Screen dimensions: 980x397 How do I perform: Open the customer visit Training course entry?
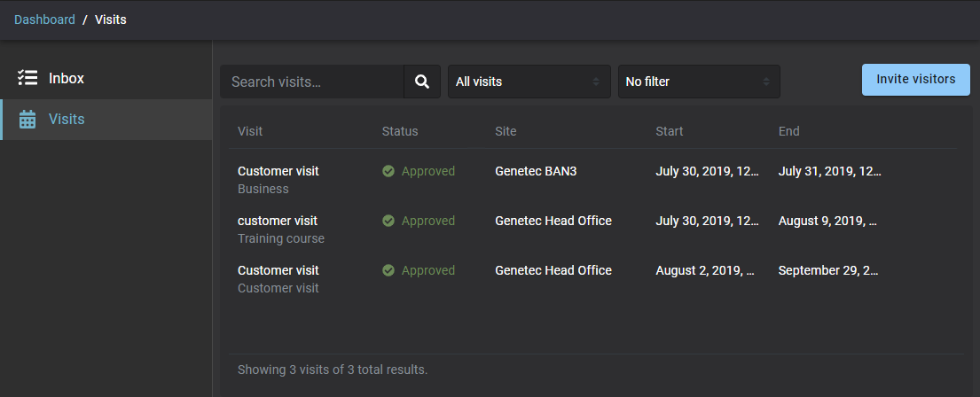coord(278,221)
